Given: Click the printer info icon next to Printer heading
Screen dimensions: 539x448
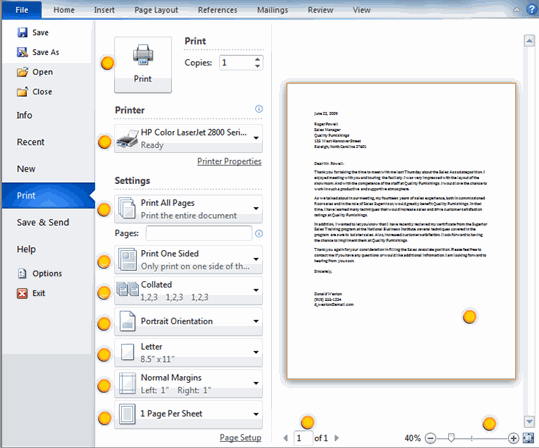Looking at the screenshot, I should (x=259, y=109).
